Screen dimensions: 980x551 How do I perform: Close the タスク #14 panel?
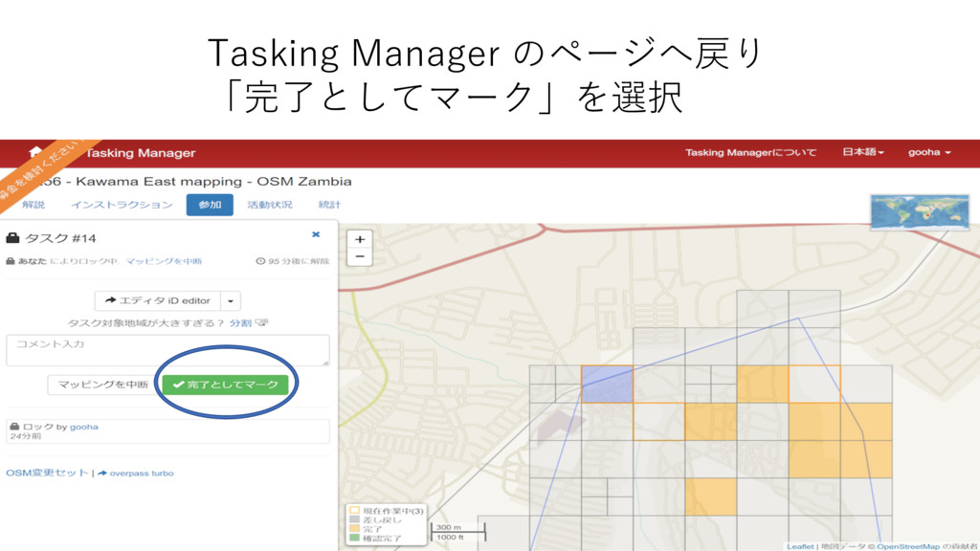[316, 234]
